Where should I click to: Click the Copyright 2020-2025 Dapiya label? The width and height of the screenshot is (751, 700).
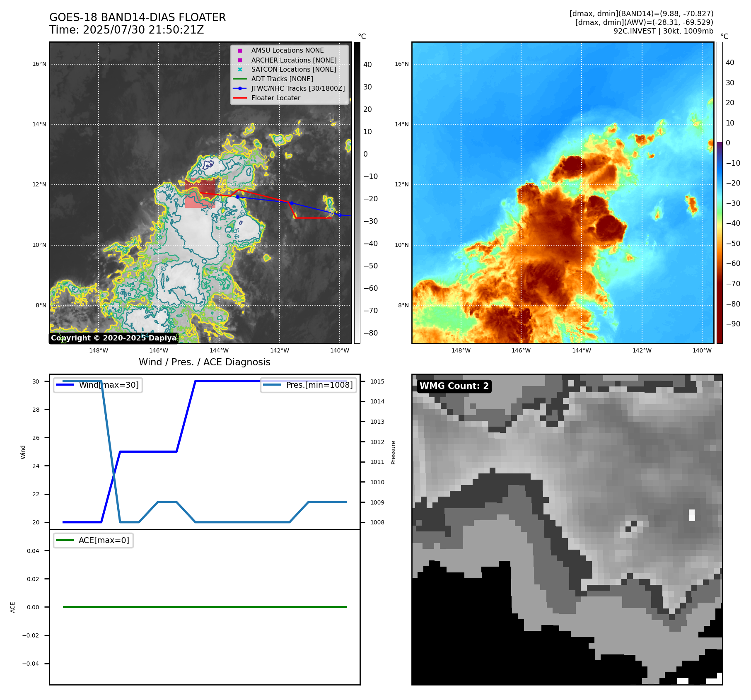tap(114, 338)
